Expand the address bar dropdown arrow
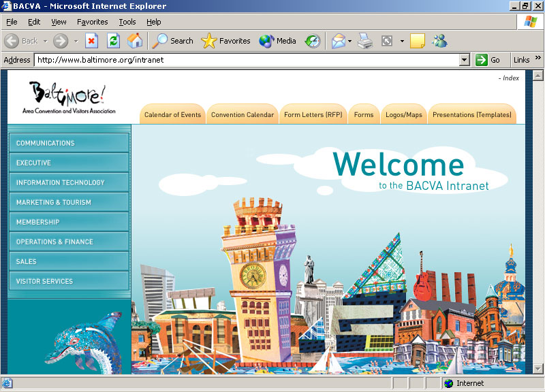Screen dimensions: 545x392 (x=465, y=60)
